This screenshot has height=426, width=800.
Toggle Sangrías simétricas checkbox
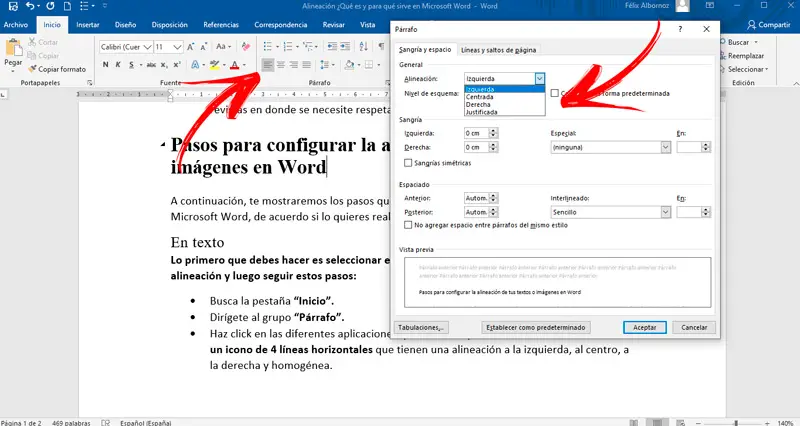click(408, 163)
